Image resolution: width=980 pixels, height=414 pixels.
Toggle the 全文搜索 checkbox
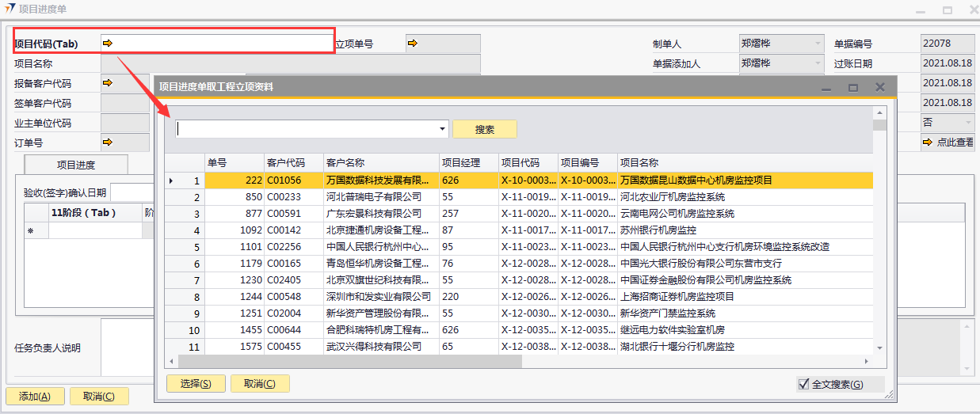(x=804, y=384)
